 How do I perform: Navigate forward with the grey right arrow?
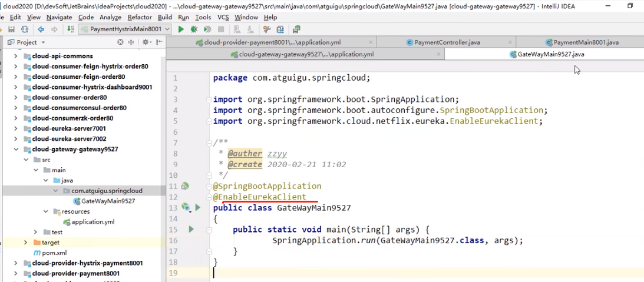tap(54, 29)
